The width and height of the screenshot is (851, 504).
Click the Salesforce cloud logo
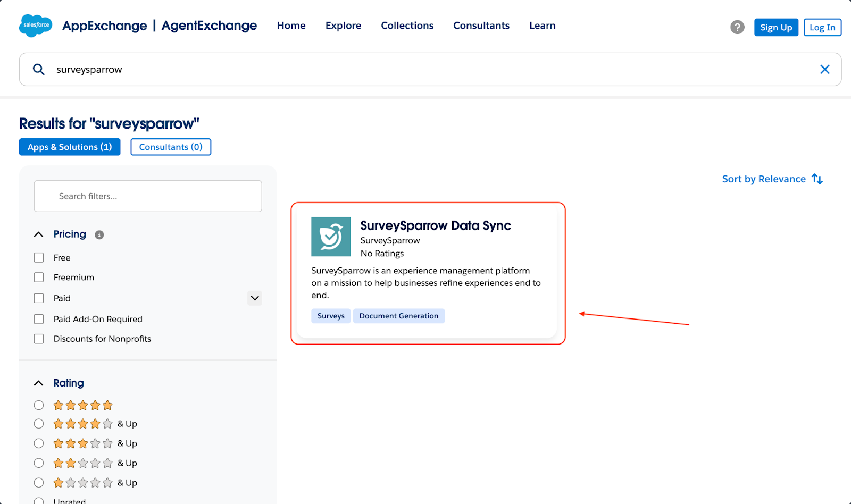click(x=36, y=26)
